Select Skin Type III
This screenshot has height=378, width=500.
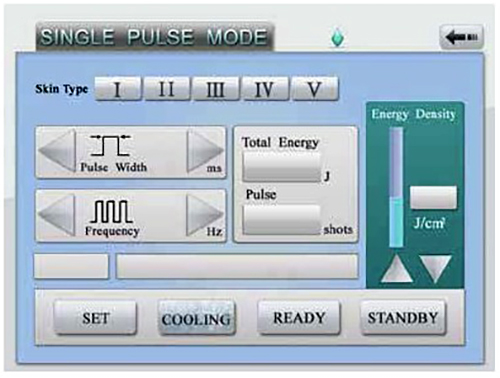click(216, 89)
